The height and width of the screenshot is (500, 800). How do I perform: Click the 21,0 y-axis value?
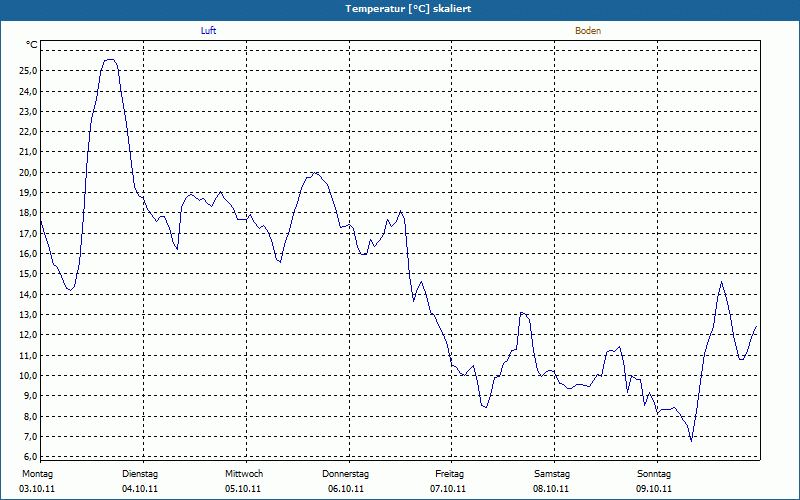(28, 152)
